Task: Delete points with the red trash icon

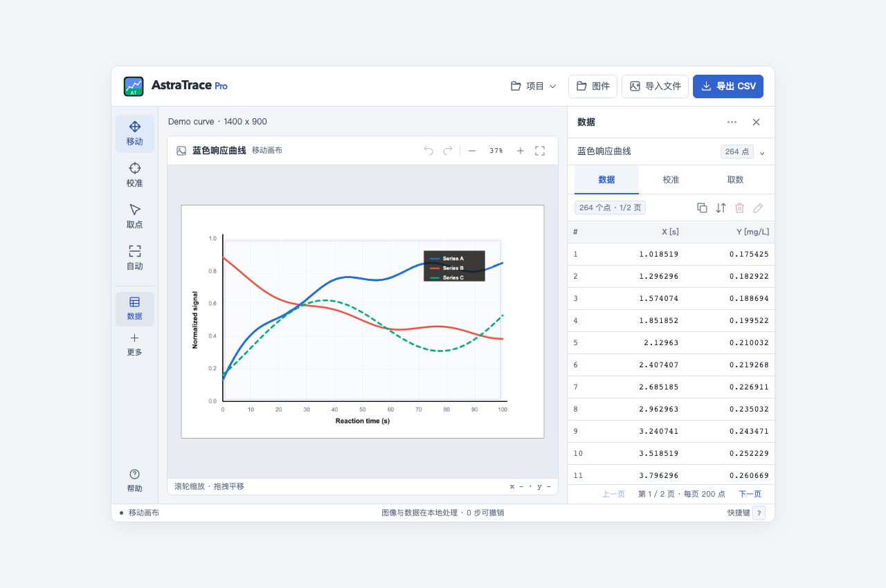Action: tap(739, 208)
